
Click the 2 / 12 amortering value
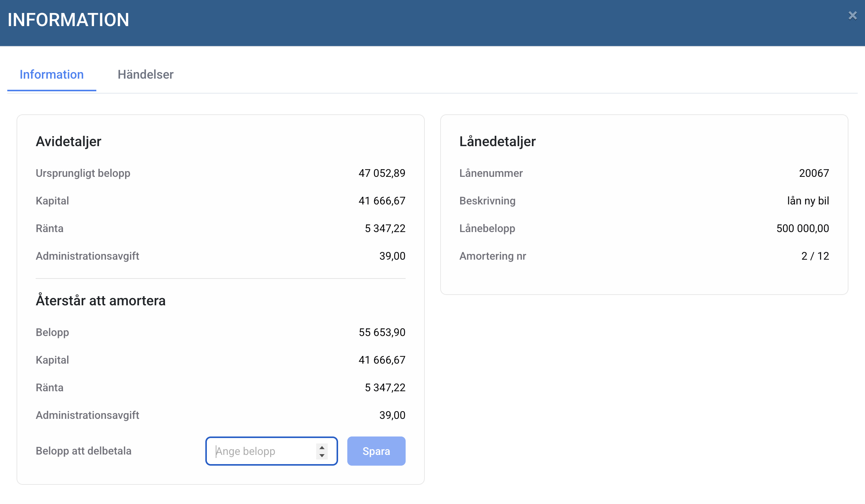click(815, 256)
